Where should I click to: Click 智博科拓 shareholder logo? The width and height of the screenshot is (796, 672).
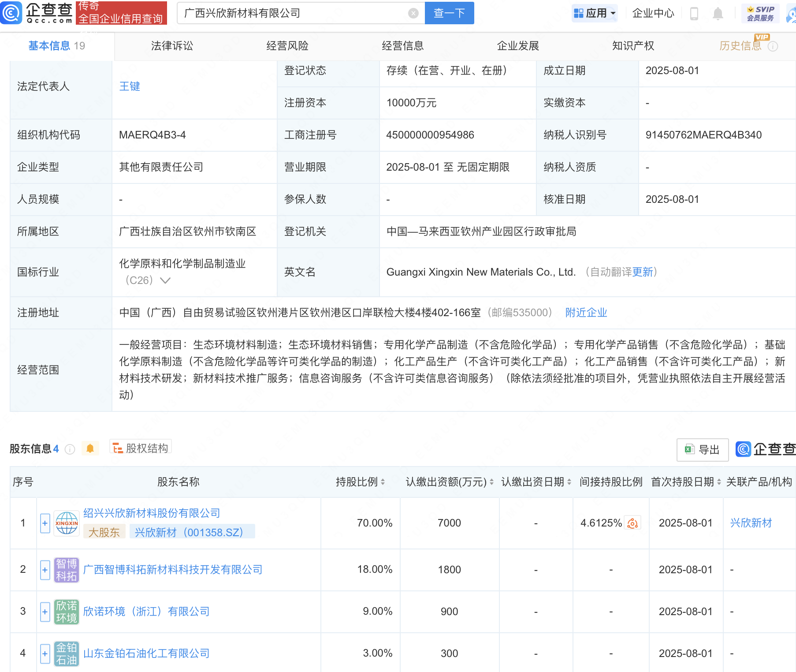pos(67,570)
